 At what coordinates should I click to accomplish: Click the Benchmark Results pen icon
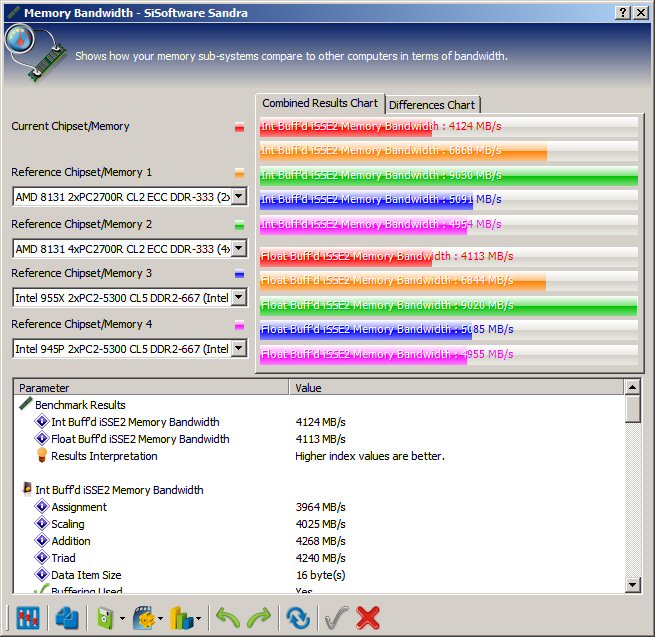[x=26, y=404]
